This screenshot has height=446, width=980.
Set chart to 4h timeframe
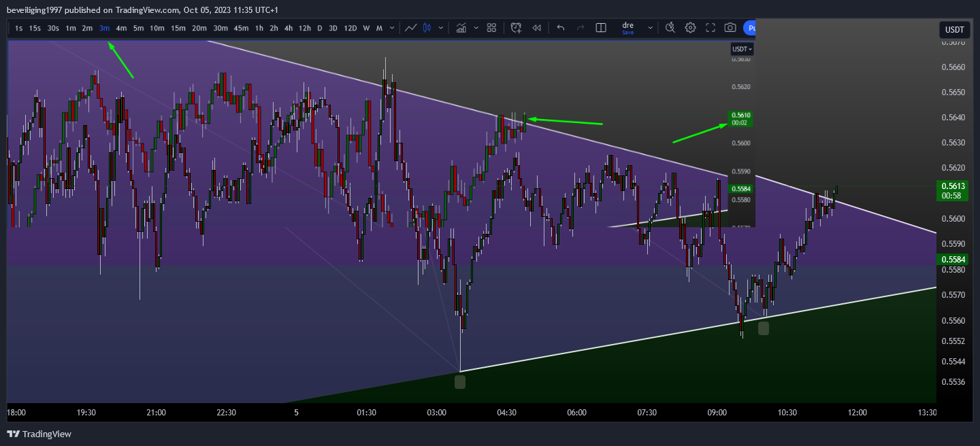click(289, 28)
